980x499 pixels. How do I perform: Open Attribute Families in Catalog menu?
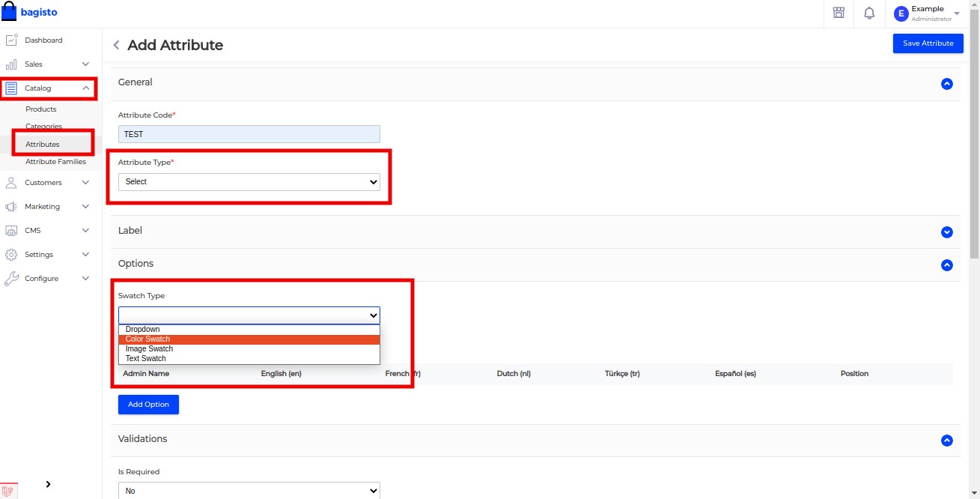pos(55,162)
